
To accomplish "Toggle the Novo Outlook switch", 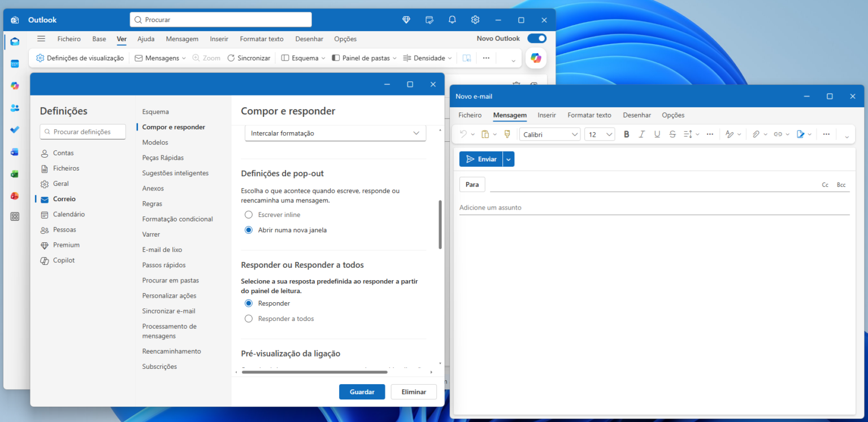I will point(537,38).
